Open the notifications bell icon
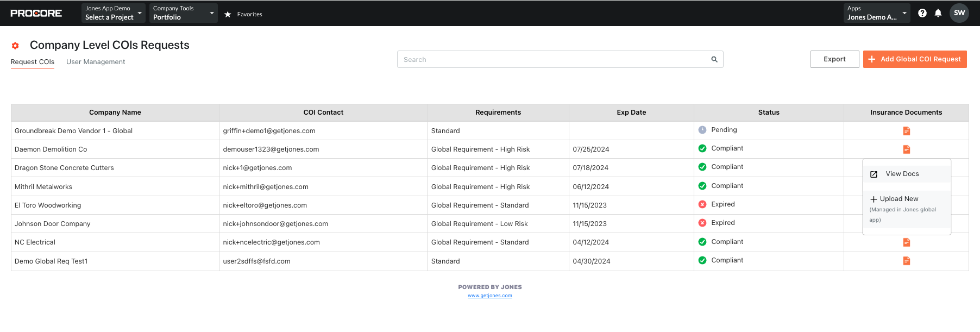Screen dimensions: 980x332 point(938,13)
